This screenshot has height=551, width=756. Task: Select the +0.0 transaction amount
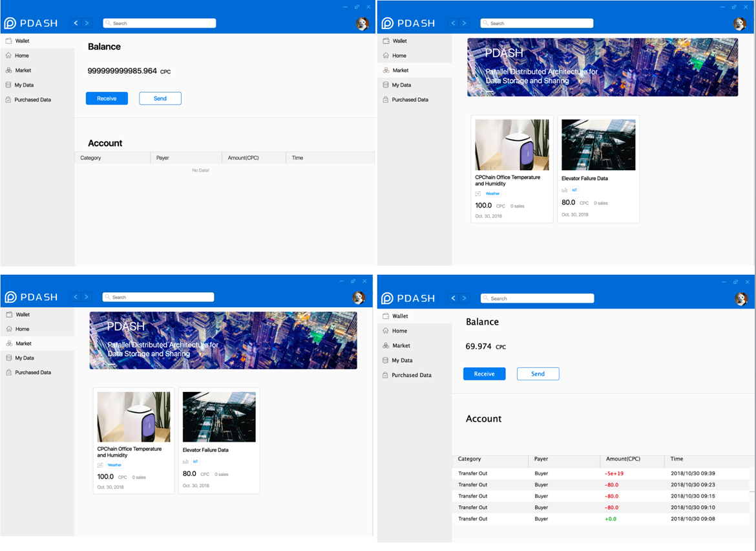pyautogui.click(x=611, y=519)
